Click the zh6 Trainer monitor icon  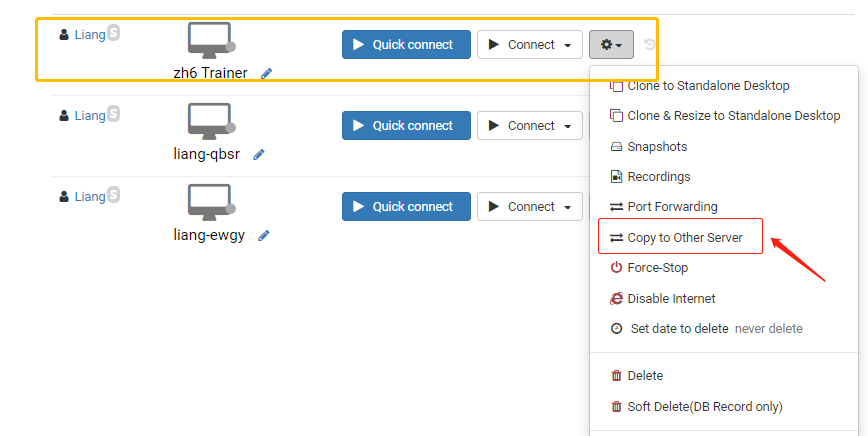click(211, 40)
